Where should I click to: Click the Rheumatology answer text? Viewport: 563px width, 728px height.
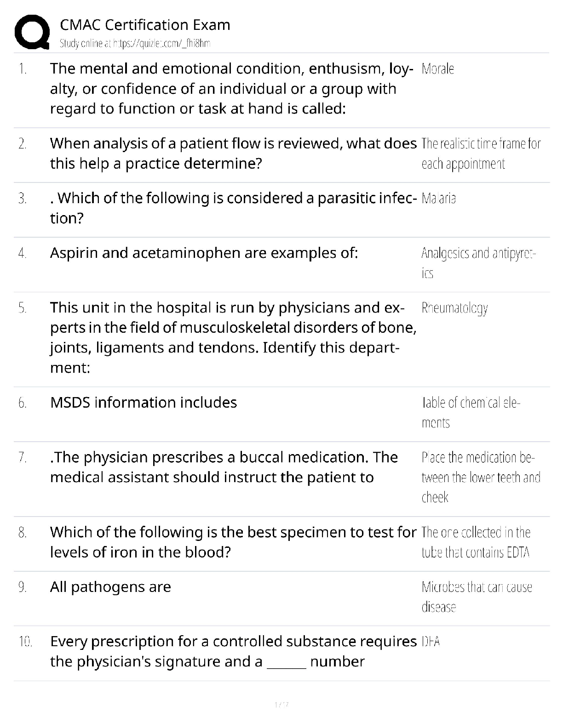pos(454,308)
